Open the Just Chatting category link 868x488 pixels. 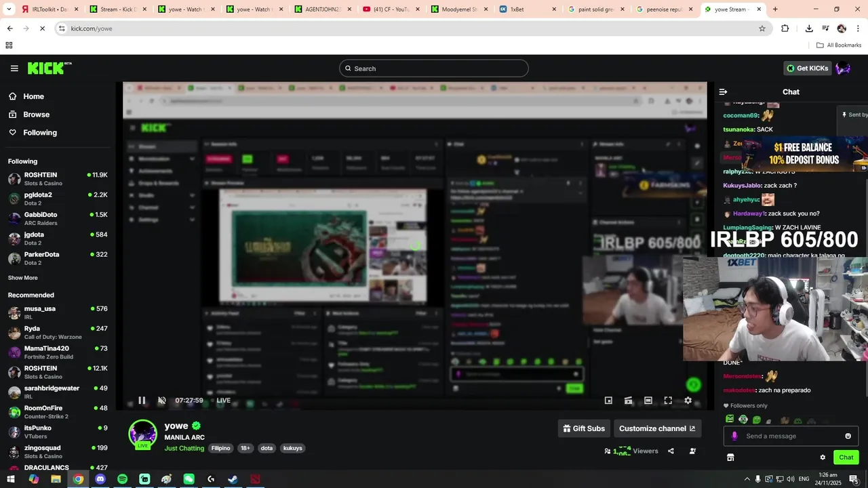click(x=184, y=448)
